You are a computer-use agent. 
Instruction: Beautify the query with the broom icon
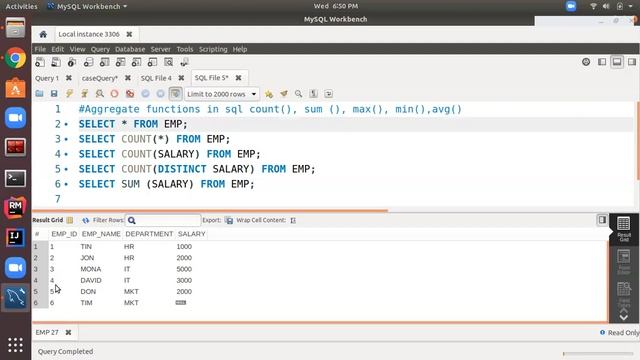coord(284,94)
